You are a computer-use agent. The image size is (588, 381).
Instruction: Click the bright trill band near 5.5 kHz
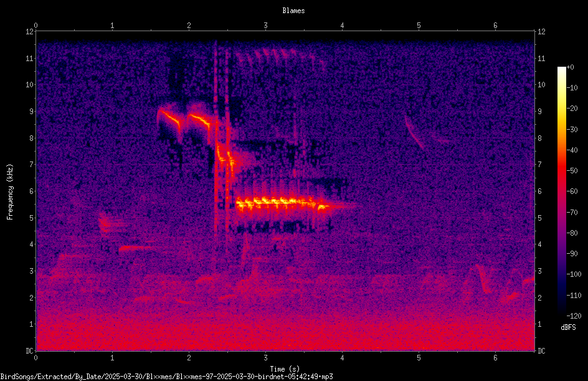click(282, 203)
